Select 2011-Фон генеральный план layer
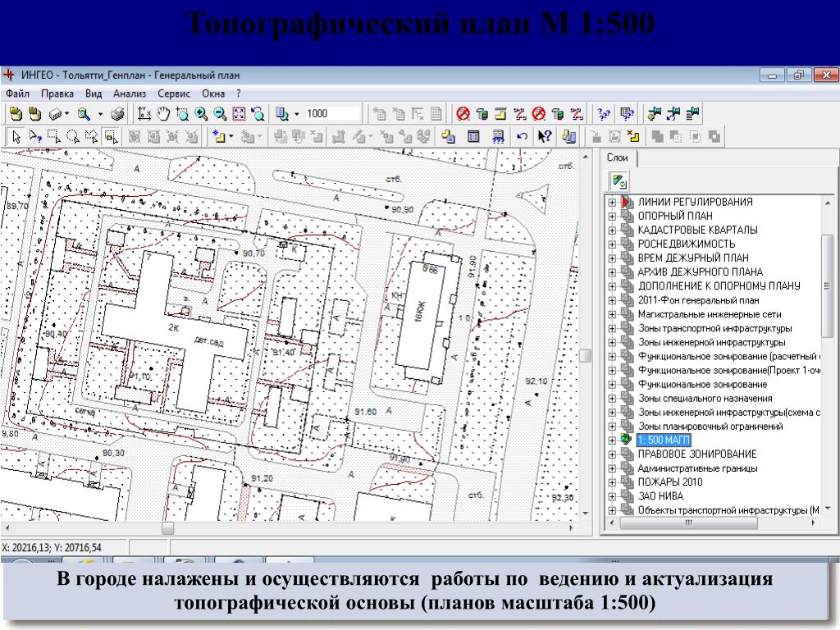The width and height of the screenshot is (840, 630). (x=698, y=300)
